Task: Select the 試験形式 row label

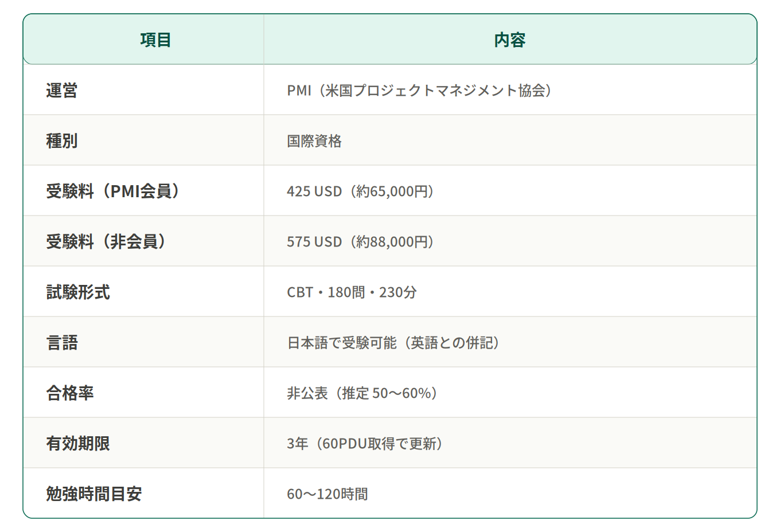Action: coord(78,292)
